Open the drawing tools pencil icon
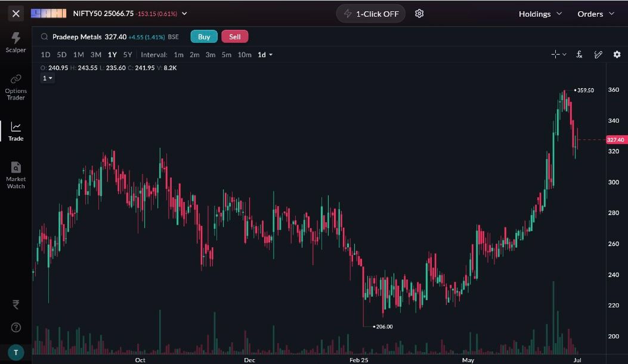 (x=598, y=54)
